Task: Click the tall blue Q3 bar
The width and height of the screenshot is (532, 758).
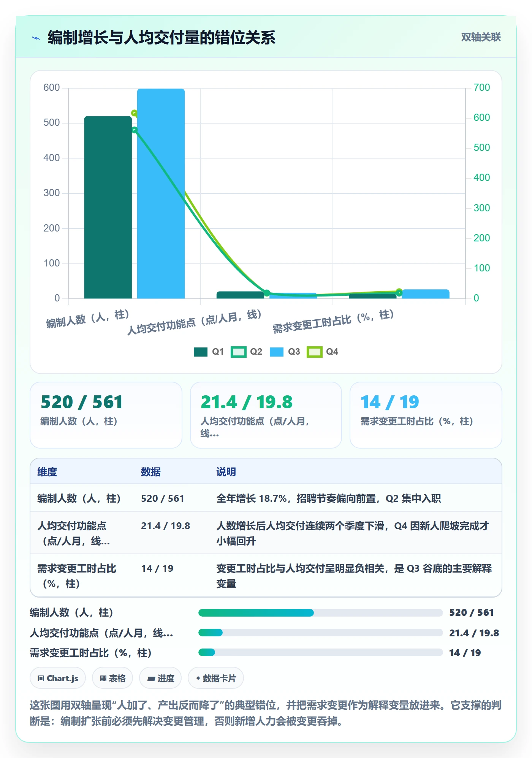Action: [x=161, y=193]
